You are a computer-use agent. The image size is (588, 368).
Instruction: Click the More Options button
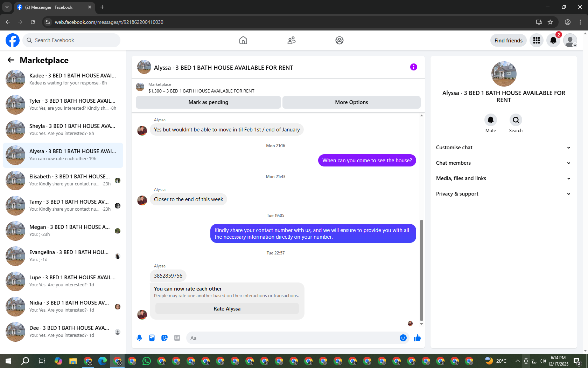click(x=351, y=102)
